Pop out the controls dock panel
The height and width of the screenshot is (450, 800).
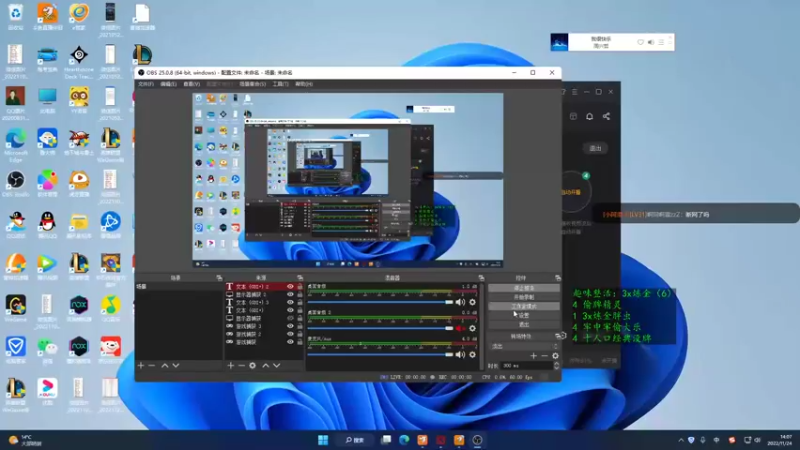[x=558, y=278]
